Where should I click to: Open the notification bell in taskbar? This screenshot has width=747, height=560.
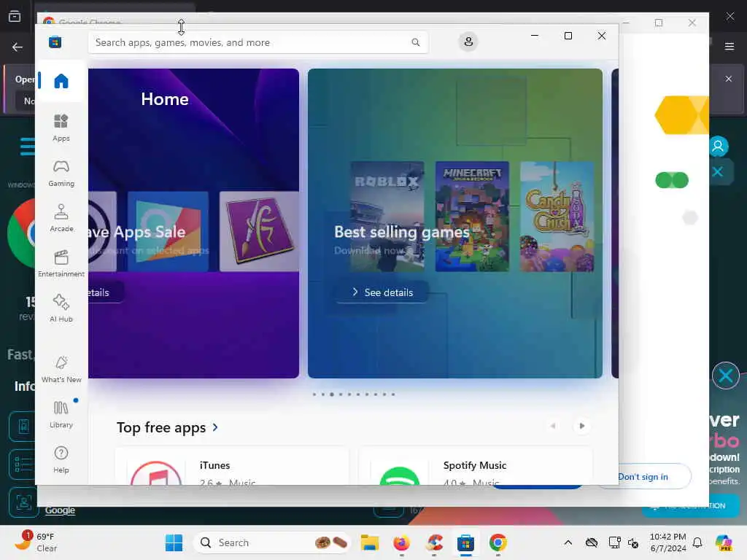(x=697, y=542)
